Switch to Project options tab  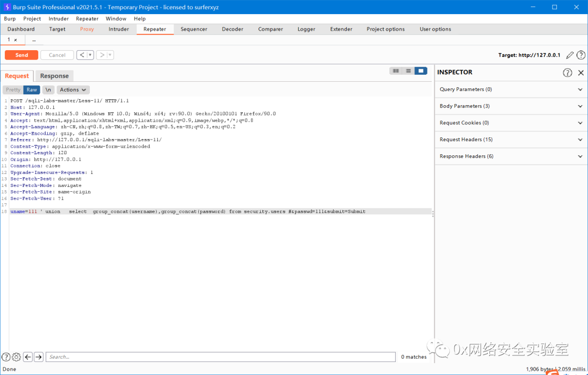[x=385, y=29]
